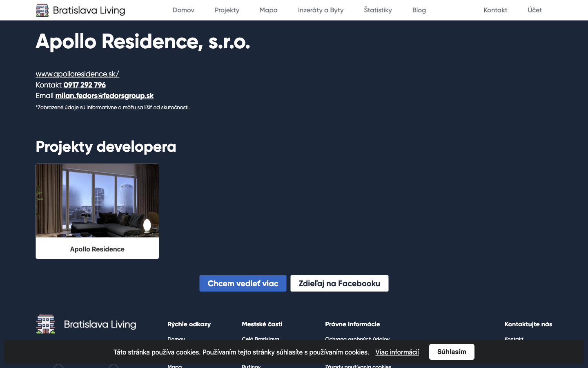The width and height of the screenshot is (588, 368).
Task: Open Celá Bratislava under Mestské časti
Action: coord(261,339)
